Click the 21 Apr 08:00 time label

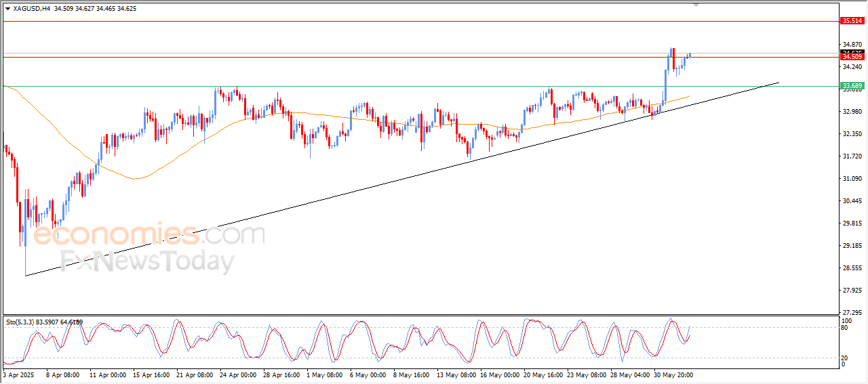[195, 374]
